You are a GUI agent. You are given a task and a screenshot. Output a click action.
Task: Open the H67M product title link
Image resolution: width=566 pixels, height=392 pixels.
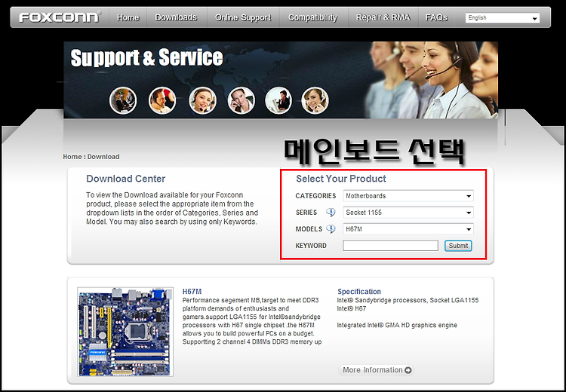click(192, 292)
